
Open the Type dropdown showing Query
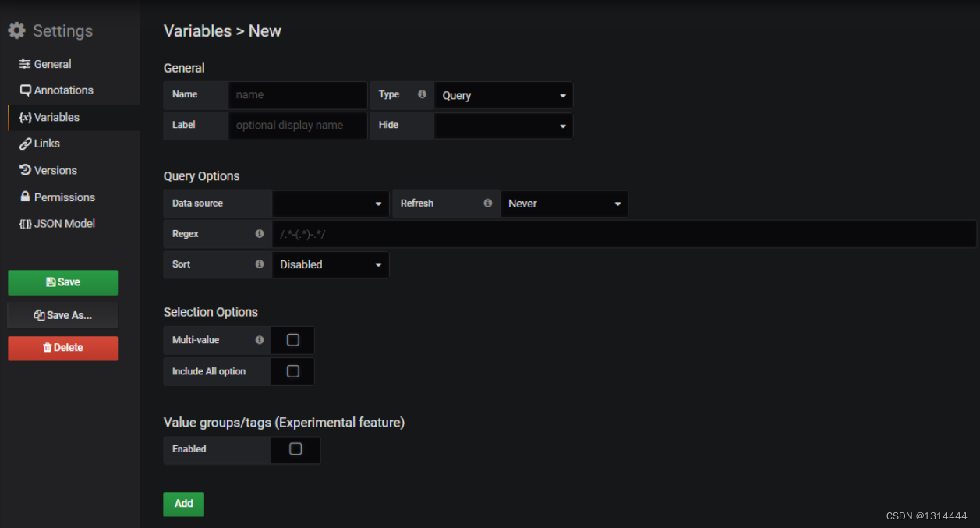[504, 95]
